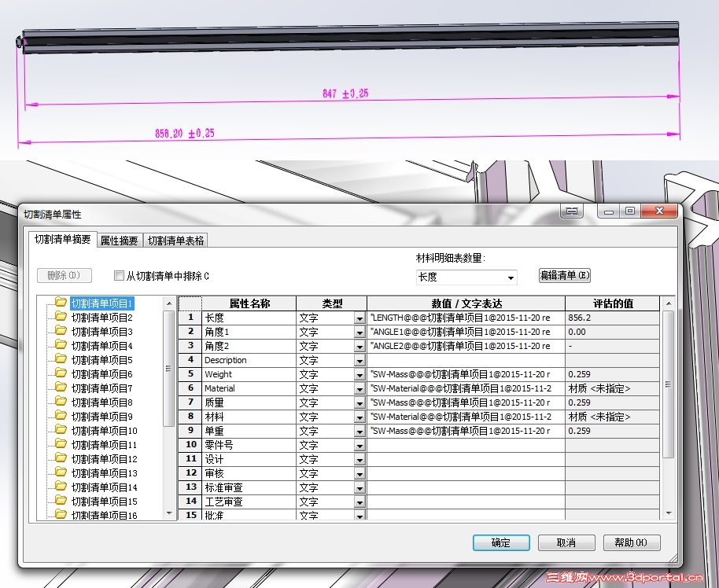Click folder icon of 切割清单项目7
The width and height of the screenshot is (719, 588).
pyautogui.click(x=61, y=388)
